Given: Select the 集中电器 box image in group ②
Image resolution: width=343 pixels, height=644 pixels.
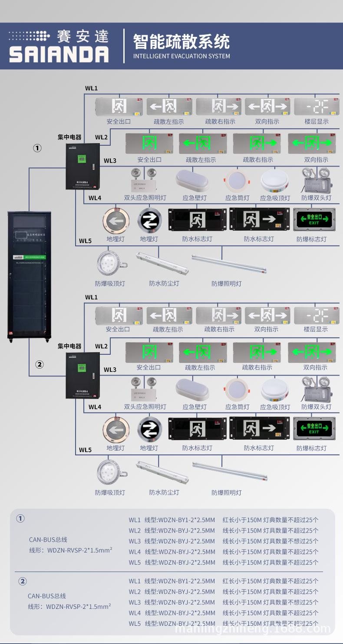Looking at the screenshot, I should coord(82,375).
